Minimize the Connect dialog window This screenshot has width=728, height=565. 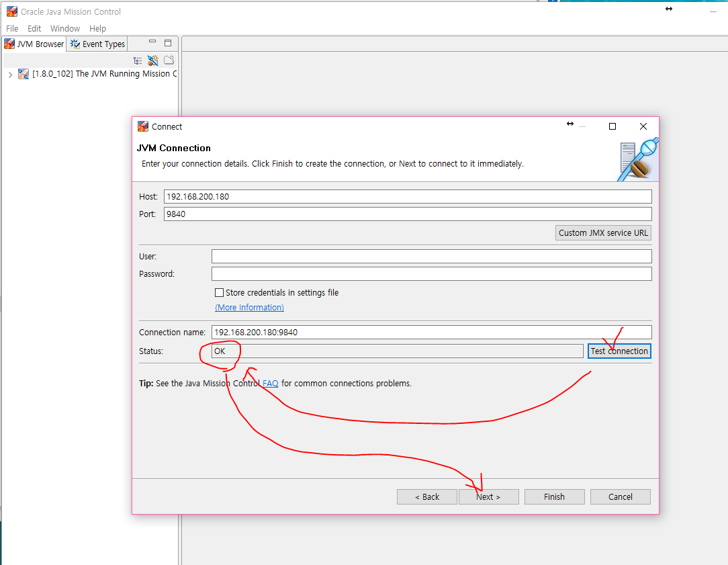coord(582,126)
